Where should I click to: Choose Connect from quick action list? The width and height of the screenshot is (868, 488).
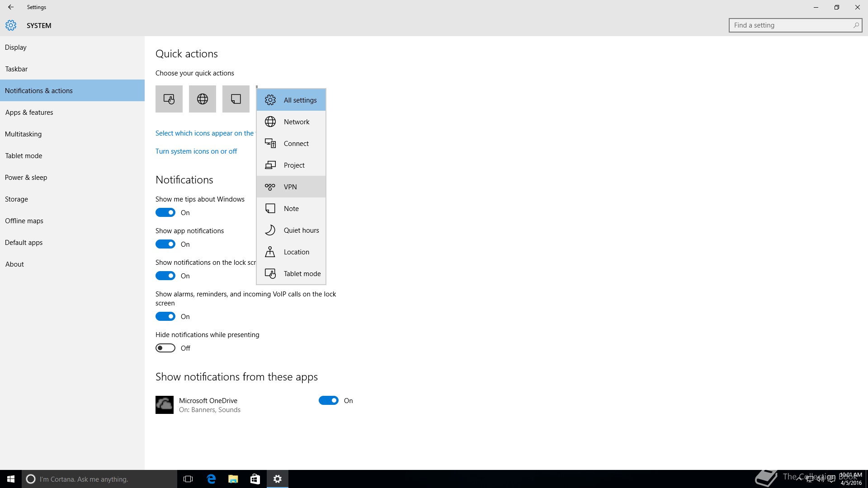[x=291, y=143]
